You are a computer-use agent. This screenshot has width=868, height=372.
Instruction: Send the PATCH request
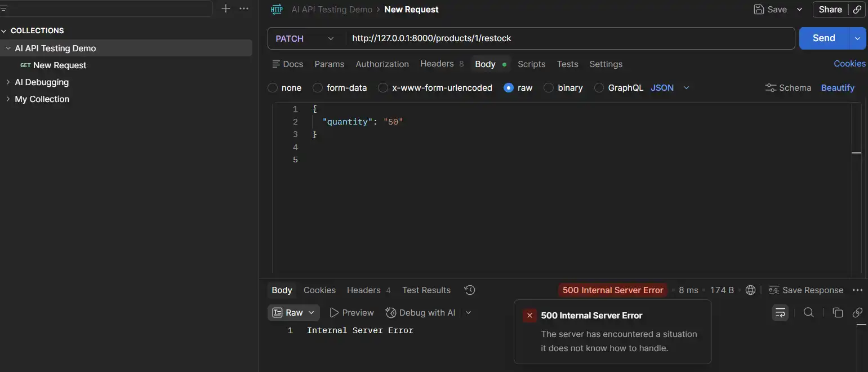point(823,38)
